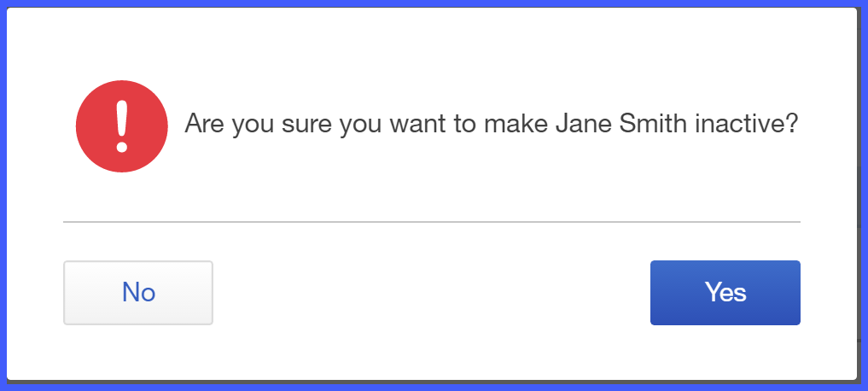Click the white exclamation mark inside the red circle
Viewport: 868px width, 391px height.
tap(122, 126)
